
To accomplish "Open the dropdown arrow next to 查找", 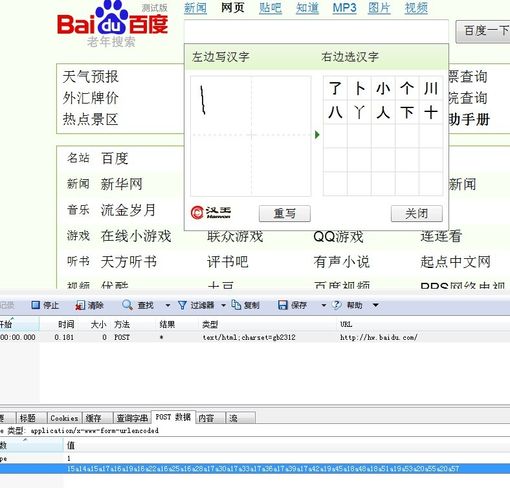I will click(168, 305).
